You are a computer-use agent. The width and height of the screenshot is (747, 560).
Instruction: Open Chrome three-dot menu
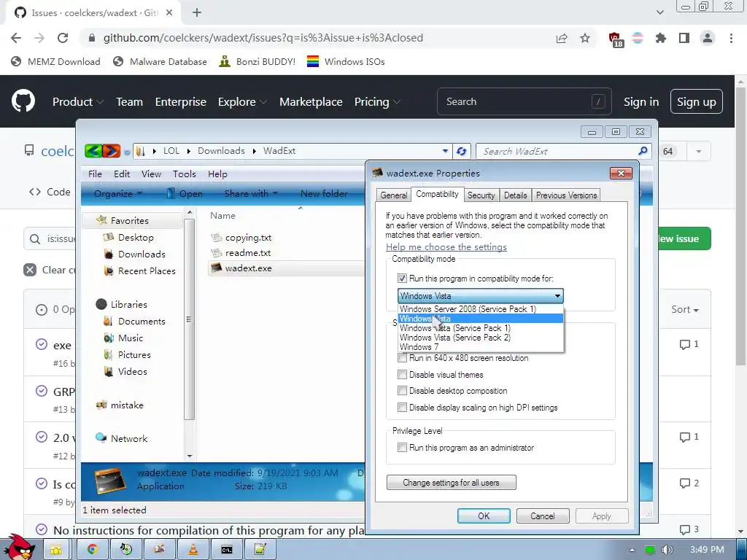731,38
